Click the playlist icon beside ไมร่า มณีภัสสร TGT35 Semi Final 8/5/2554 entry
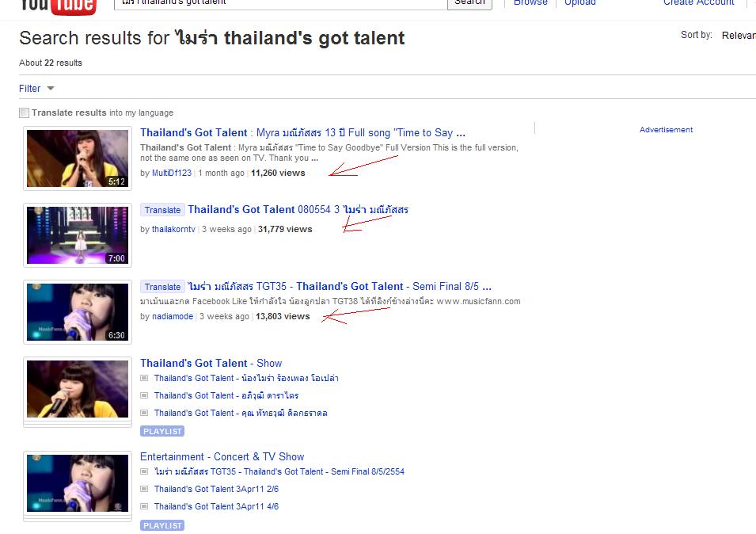Image resolution: width=756 pixels, height=534 pixels. coord(143,471)
